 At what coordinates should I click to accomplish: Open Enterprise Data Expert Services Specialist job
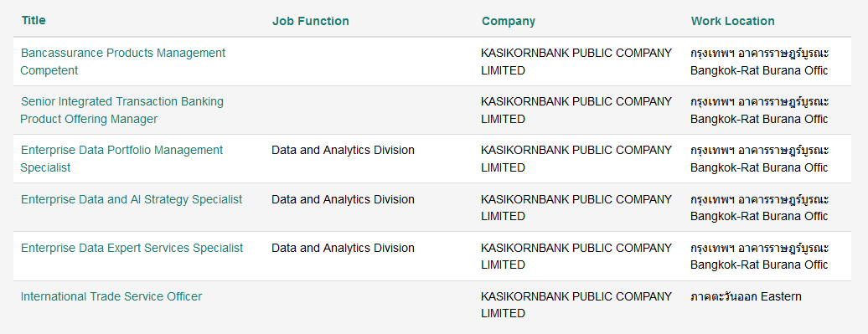coord(132,248)
